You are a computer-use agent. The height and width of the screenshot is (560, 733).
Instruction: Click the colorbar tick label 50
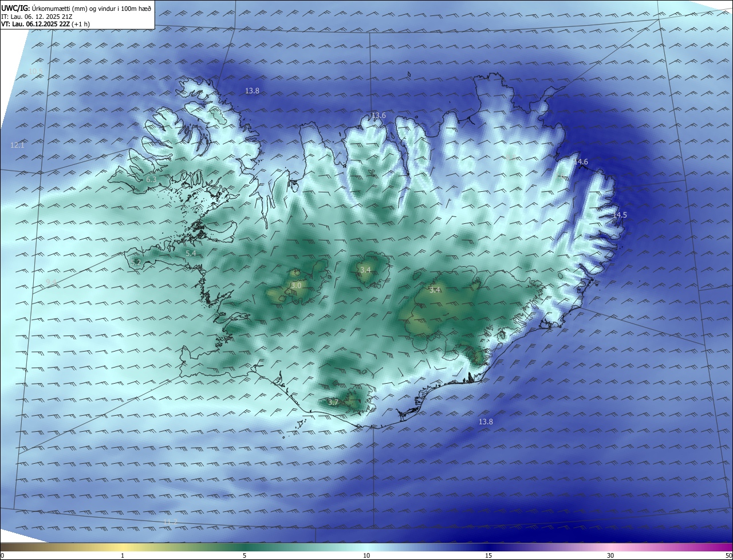pos(728,555)
